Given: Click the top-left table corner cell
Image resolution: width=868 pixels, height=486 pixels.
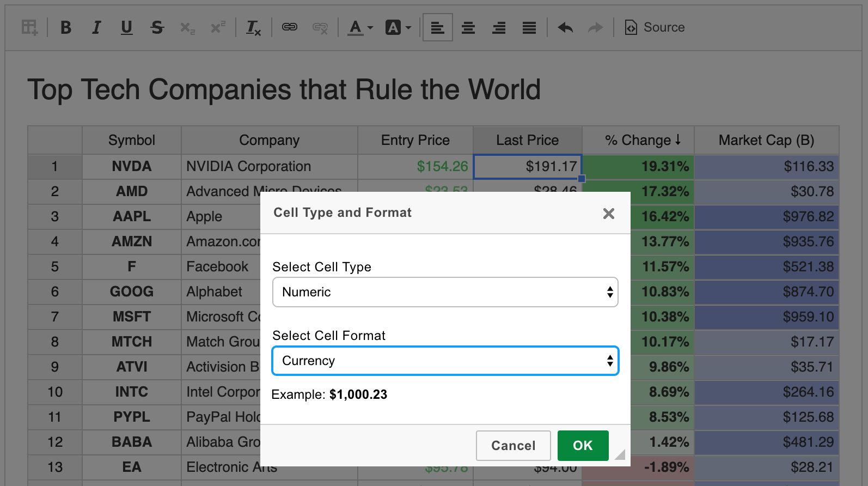Looking at the screenshot, I should pos(55,141).
